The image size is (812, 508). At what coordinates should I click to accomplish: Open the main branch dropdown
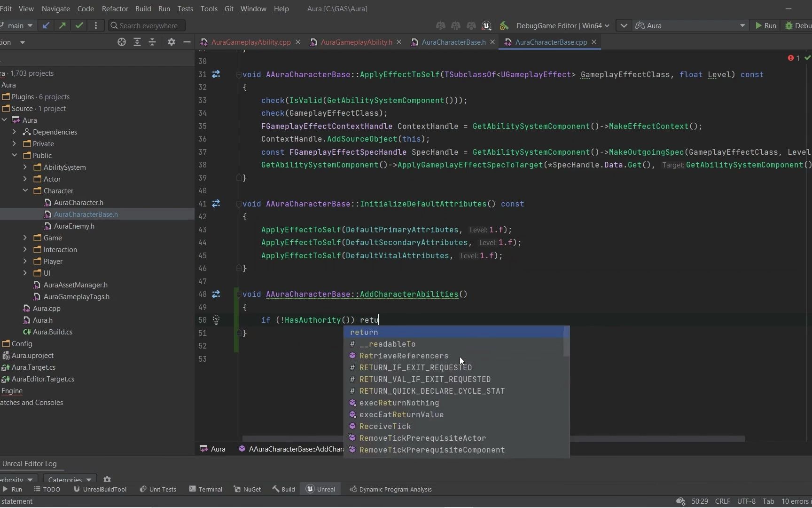tap(19, 25)
